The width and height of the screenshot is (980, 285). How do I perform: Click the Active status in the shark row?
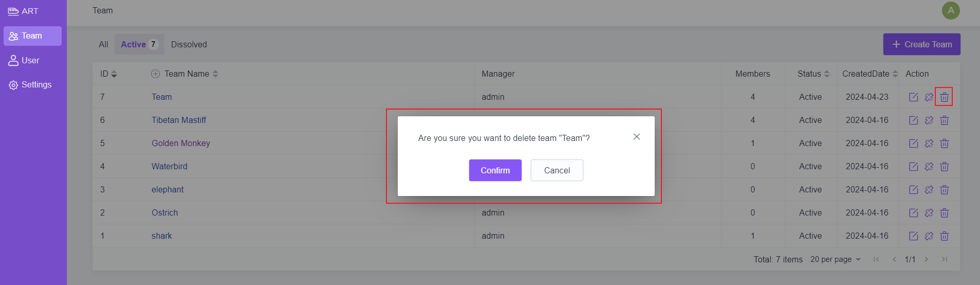pos(810,236)
